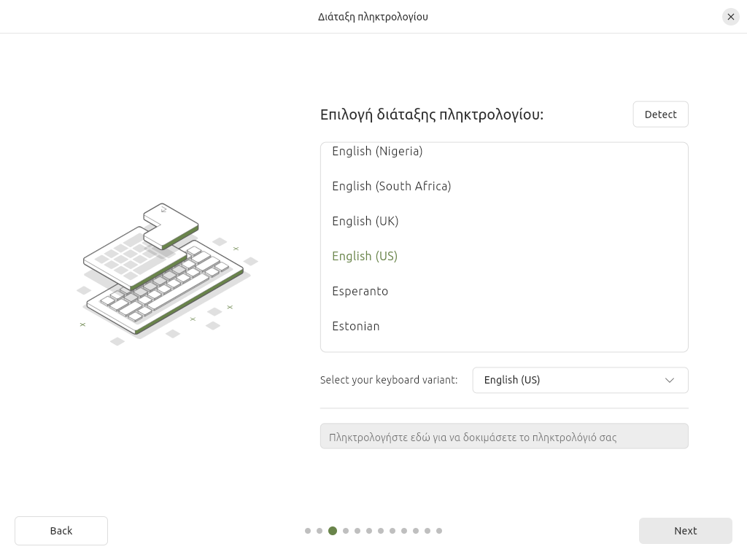Choose Esperanto keyboard layout
Viewport: 747px width, 560px height.
point(360,291)
